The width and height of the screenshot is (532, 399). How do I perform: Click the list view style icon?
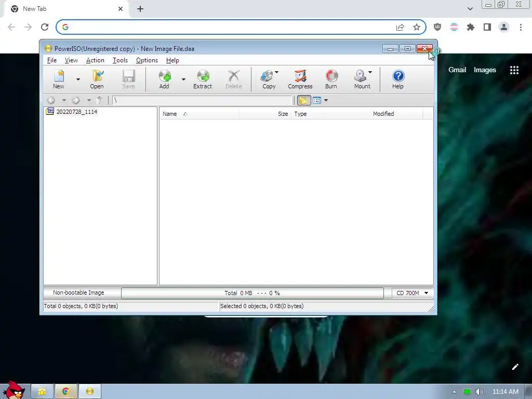pyautogui.click(x=317, y=100)
